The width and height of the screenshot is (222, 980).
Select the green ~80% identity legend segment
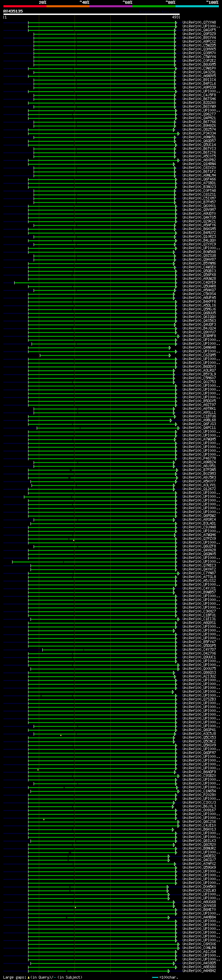(x=154, y=6)
